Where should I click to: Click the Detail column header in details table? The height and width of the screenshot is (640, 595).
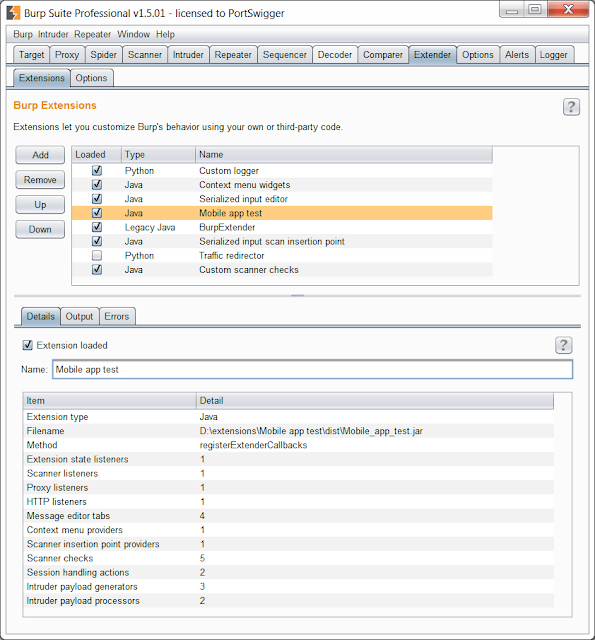pos(375,401)
